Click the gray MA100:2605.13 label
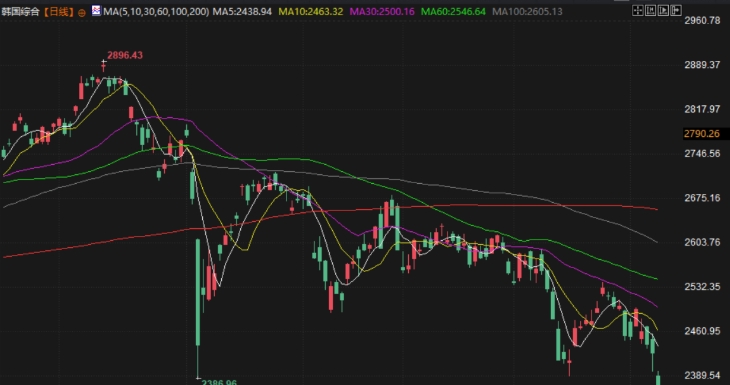The image size is (730, 385). [x=527, y=11]
